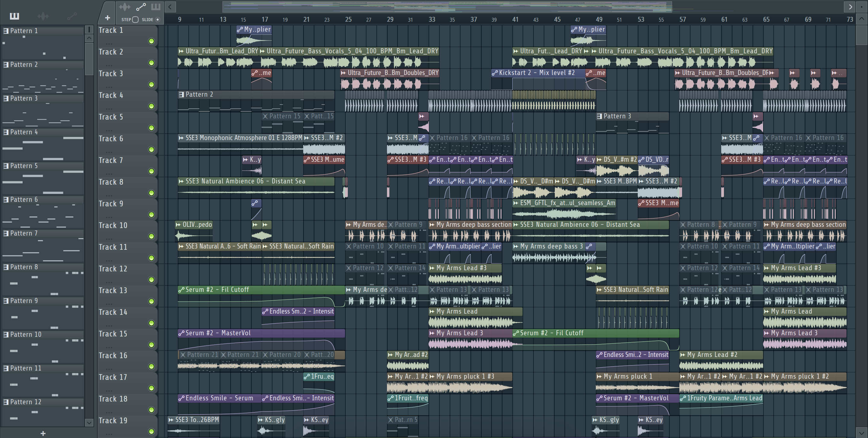Click the up arrow on the pattern list

[89, 38]
